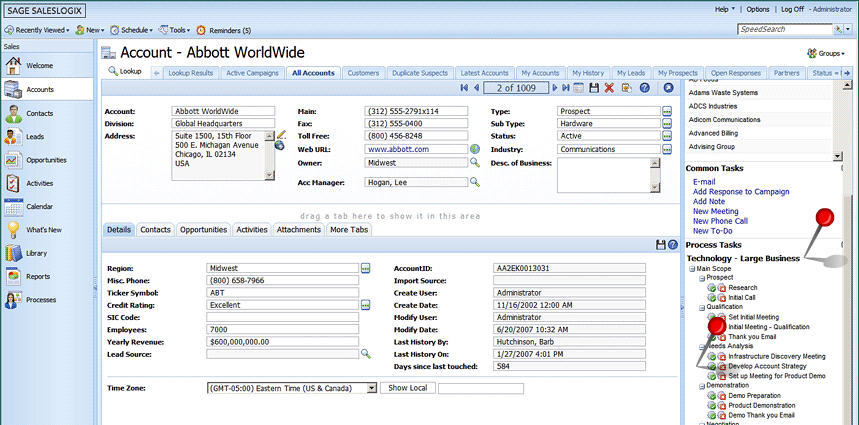Collapse the Main Scope tree node
This screenshot has width=859, height=425.
coord(692,268)
